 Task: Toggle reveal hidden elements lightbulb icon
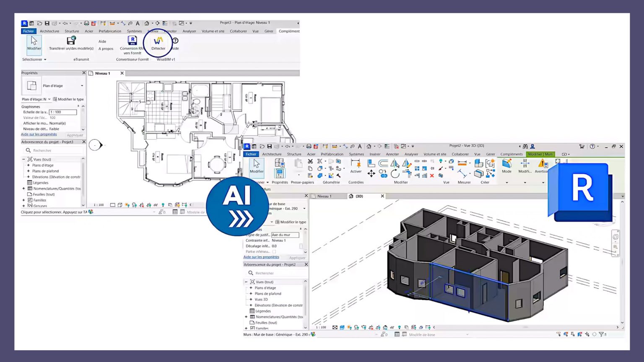click(x=400, y=327)
